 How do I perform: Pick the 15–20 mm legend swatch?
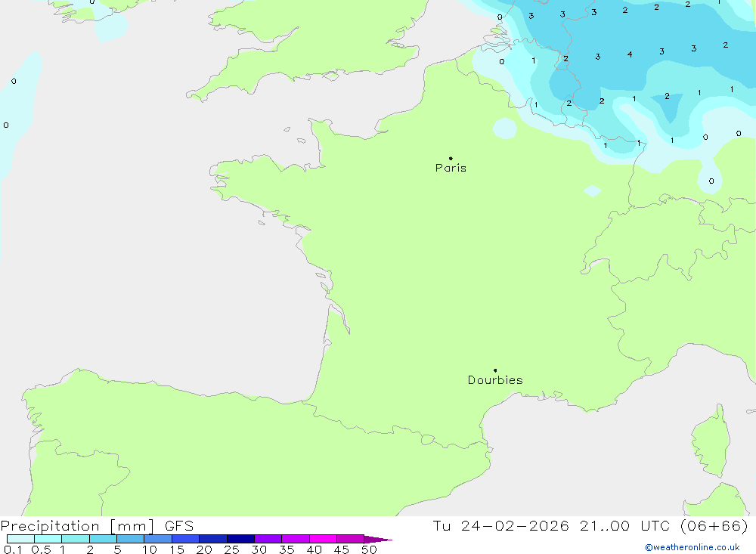click(185, 539)
